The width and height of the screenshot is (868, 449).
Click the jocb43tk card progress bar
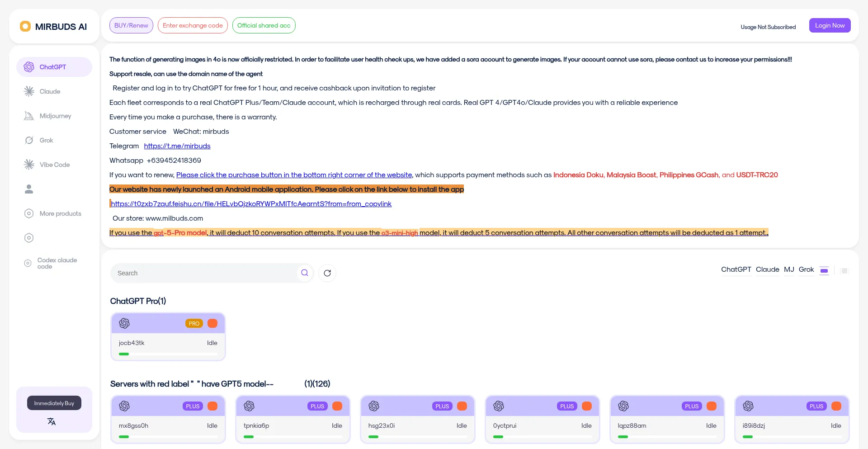coord(168,354)
